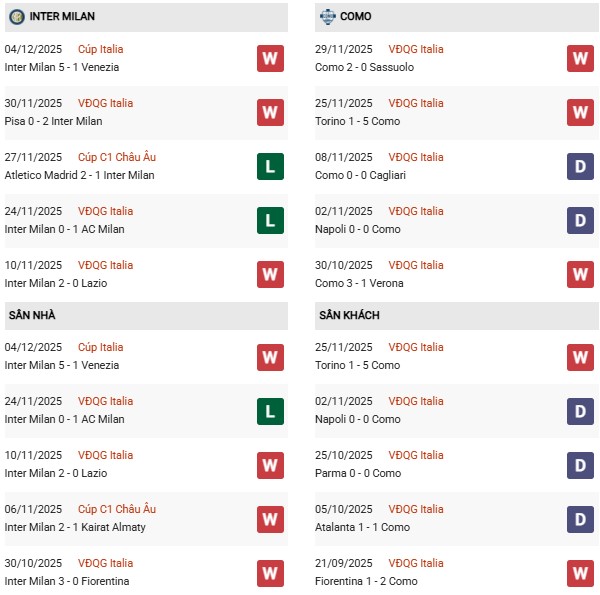This screenshot has width=600, height=595.
Task: Select the SÂN NHÀ section header
Action: point(32,315)
